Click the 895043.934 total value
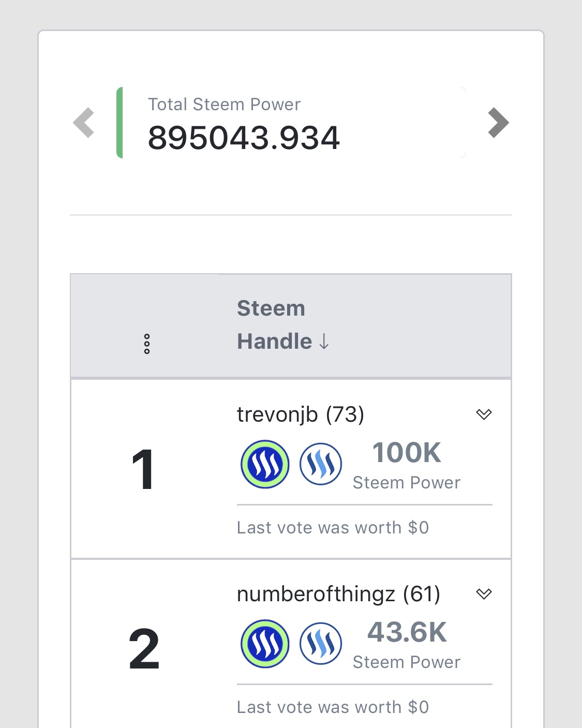The width and height of the screenshot is (582, 728). tap(244, 138)
